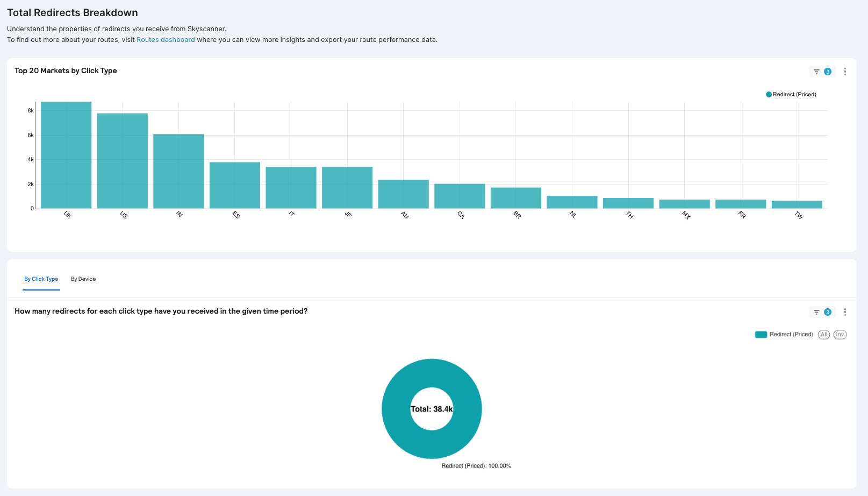Click the 4k y-axis label
The height and width of the screenshot is (496, 868).
click(31, 159)
